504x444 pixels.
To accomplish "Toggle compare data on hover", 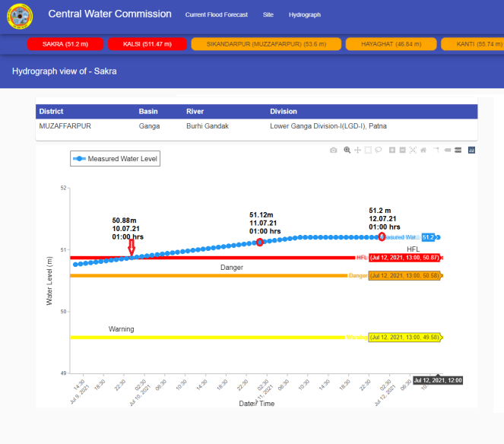I will coord(458,151).
